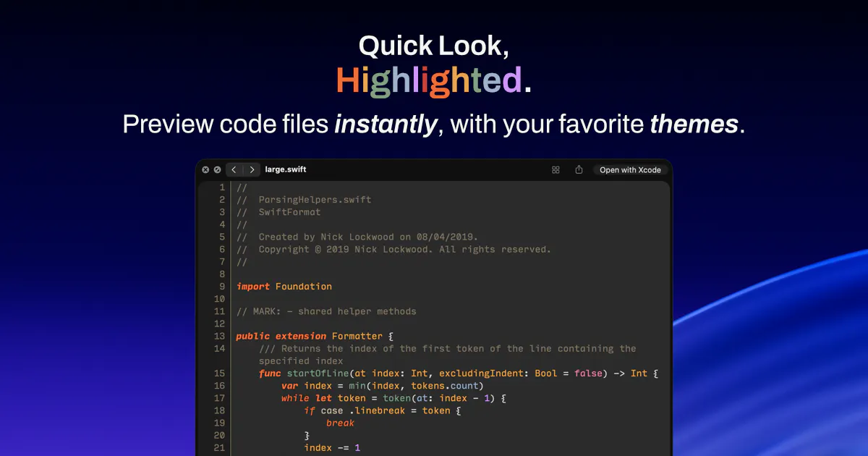Click Open with Xcode button
The width and height of the screenshot is (868, 456).
[x=630, y=170]
